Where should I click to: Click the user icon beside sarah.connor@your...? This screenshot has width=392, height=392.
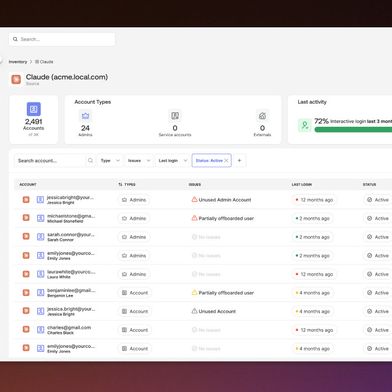tap(40, 237)
